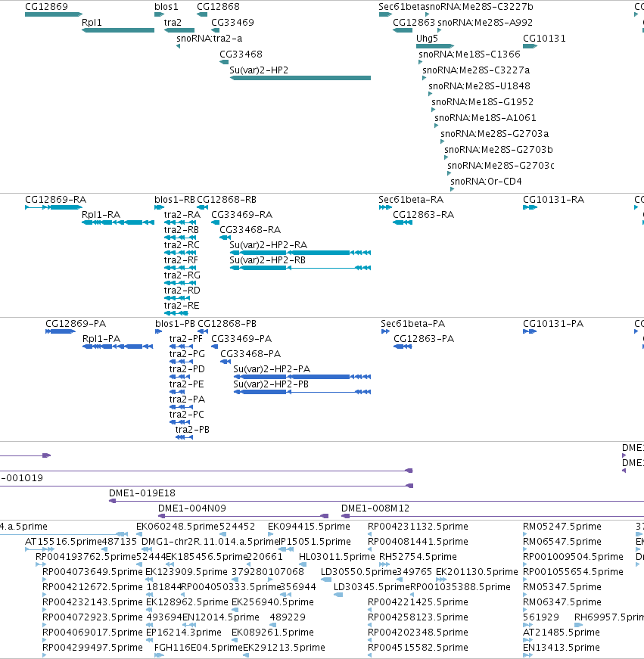Click the DME1-008M12 clone label
This screenshot has height=659, width=644.
point(375,508)
